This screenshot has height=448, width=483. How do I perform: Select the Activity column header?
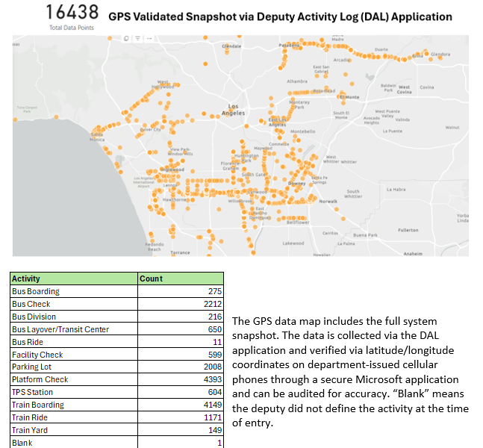tap(27, 279)
